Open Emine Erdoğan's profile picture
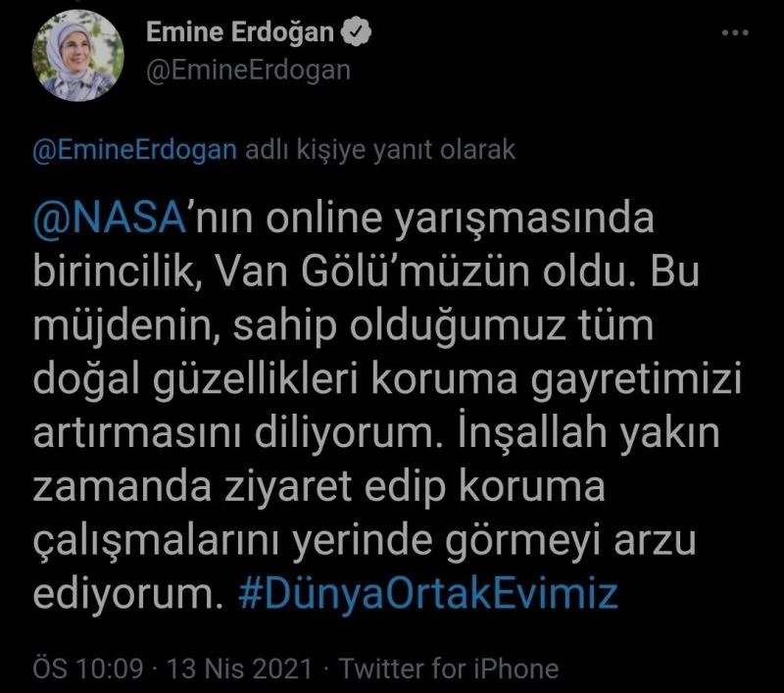The image size is (784, 693). click(x=77, y=55)
